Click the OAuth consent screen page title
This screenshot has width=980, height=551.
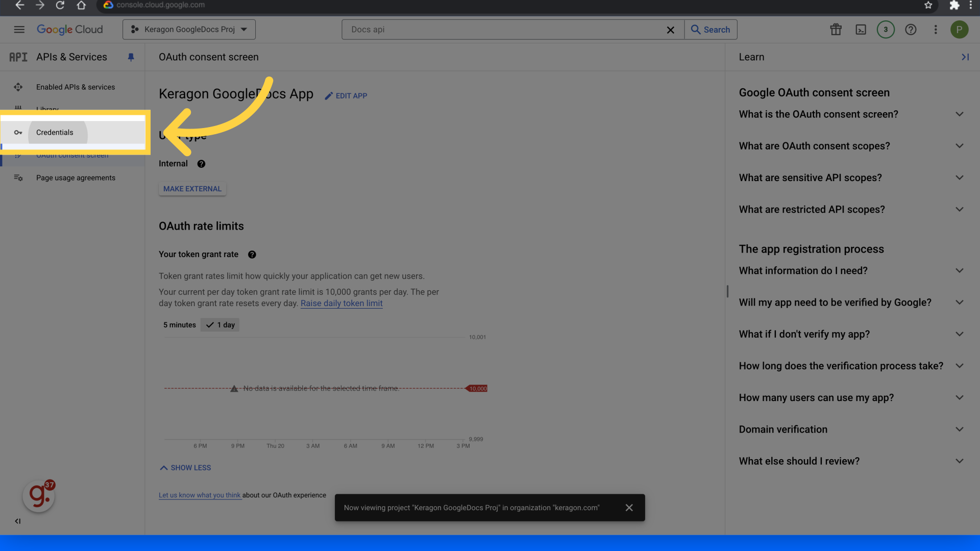pos(208,57)
